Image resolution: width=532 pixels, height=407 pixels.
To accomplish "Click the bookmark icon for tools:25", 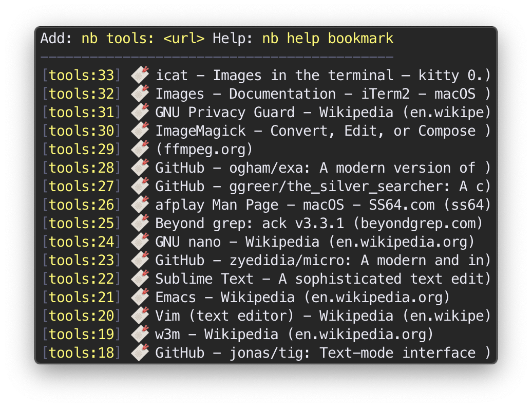I will [140, 223].
